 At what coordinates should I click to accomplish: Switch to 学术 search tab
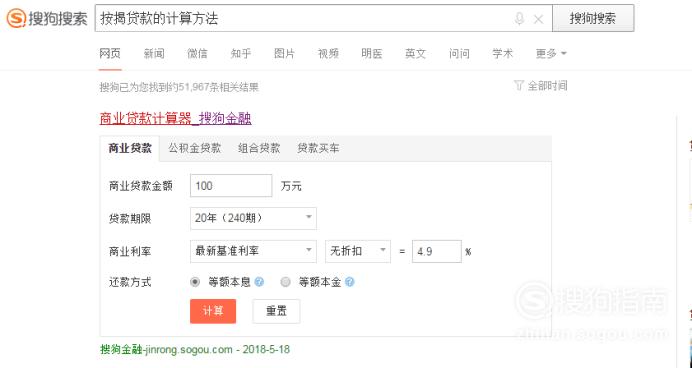pos(503,54)
